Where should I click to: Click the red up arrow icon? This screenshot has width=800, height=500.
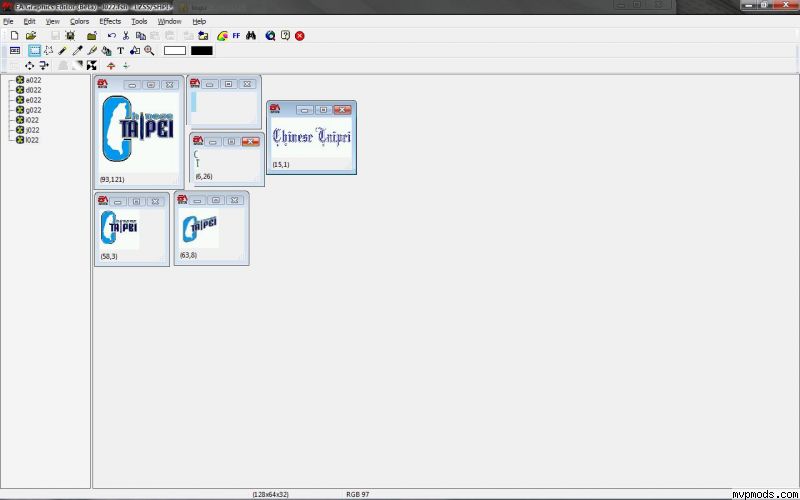[111, 65]
